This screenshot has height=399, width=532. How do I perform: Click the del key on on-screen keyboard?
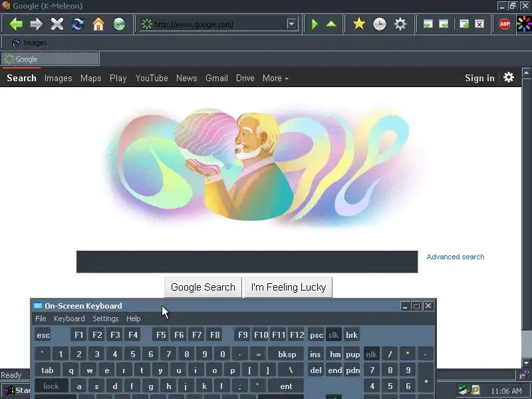click(315, 370)
